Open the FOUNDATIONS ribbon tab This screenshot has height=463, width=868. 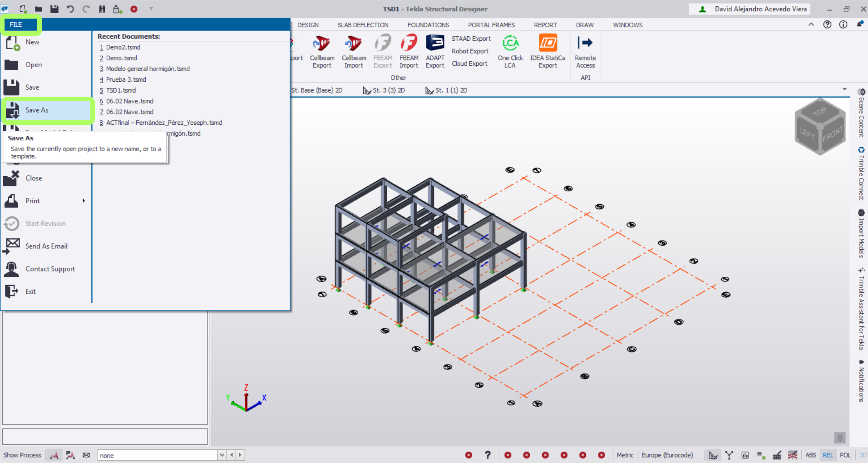[428, 25]
